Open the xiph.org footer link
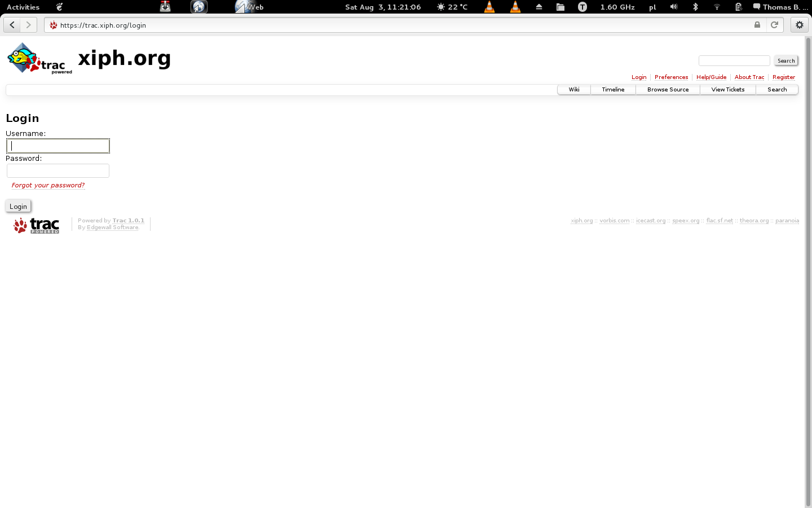812x508 pixels. coord(582,221)
